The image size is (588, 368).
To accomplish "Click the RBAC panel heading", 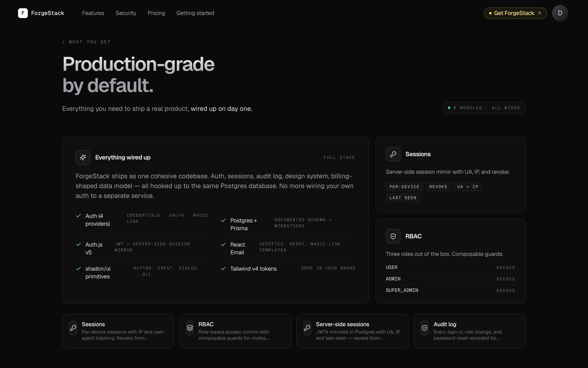I will [x=413, y=236].
